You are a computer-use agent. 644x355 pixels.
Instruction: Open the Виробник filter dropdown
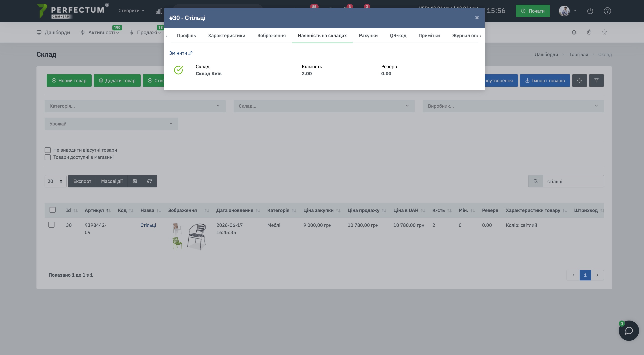point(513,106)
